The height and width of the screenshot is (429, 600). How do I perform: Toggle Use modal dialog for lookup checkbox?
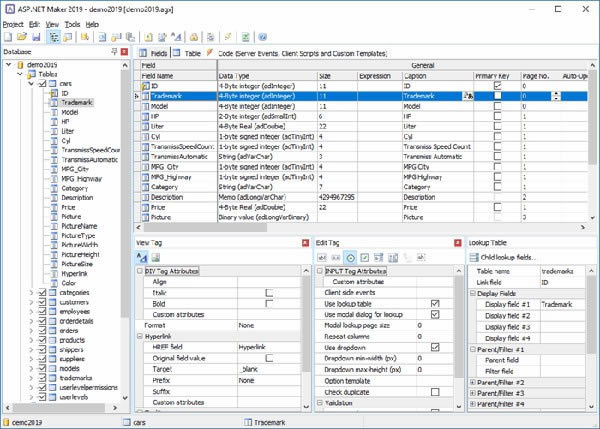(x=435, y=315)
